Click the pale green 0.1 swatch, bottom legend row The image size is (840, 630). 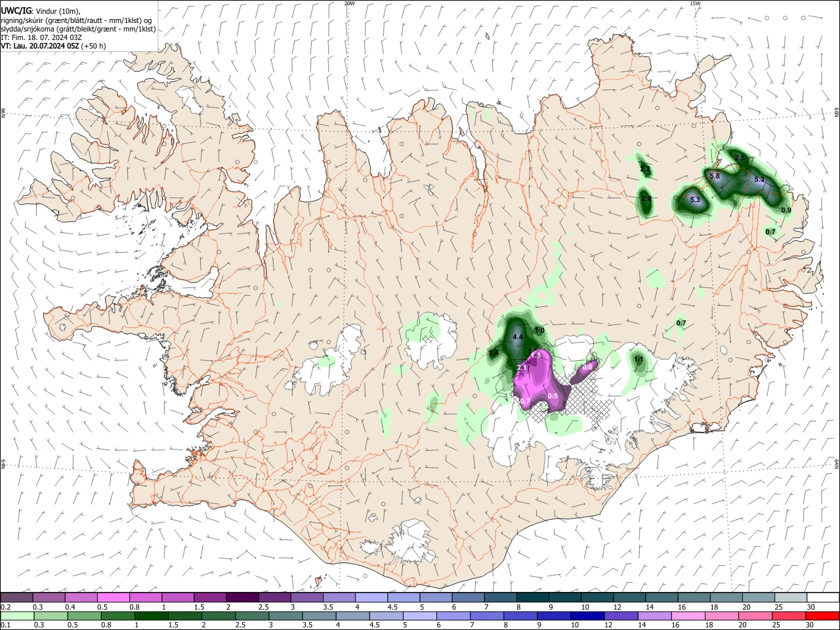tap(17, 616)
